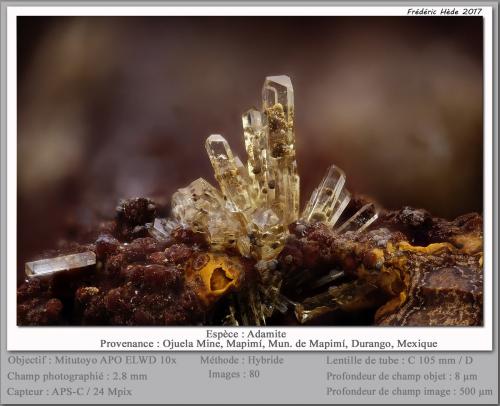Select Profondeur de champ objet 8 µm text
The height and width of the screenshot is (406, 500).
[x=402, y=376]
